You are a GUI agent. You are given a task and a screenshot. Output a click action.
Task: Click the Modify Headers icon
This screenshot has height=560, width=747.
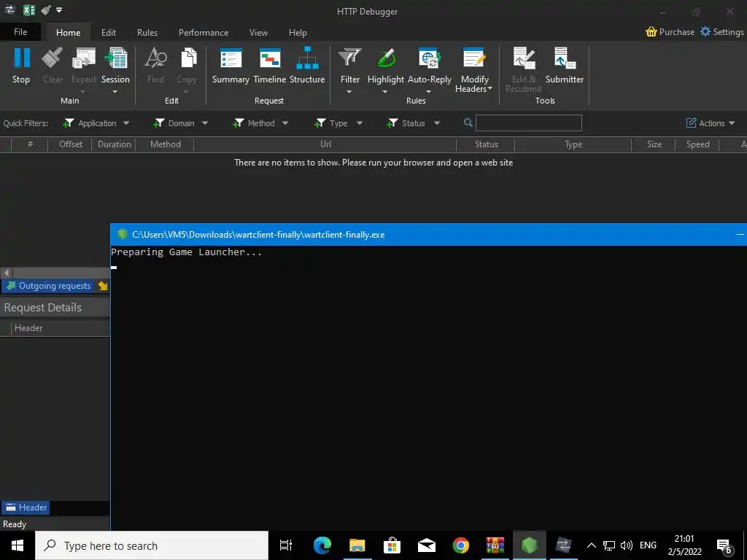[x=474, y=58]
